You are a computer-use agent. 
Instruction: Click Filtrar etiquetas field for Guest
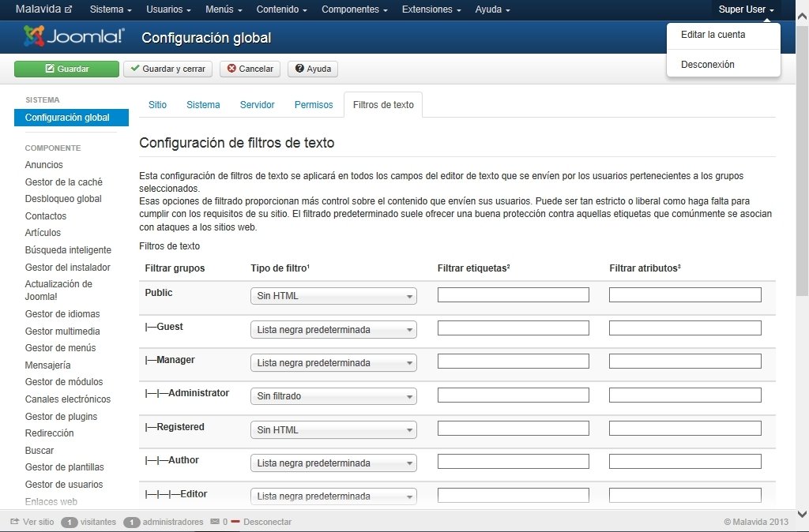514,328
